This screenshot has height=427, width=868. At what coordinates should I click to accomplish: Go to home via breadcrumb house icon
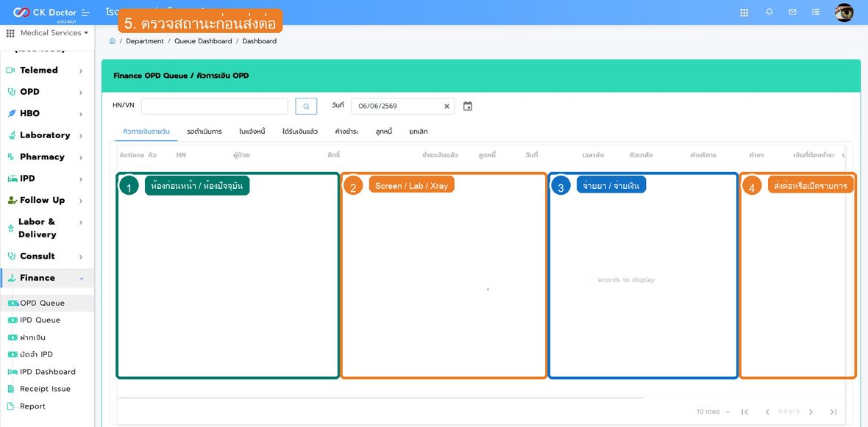click(x=113, y=41)
